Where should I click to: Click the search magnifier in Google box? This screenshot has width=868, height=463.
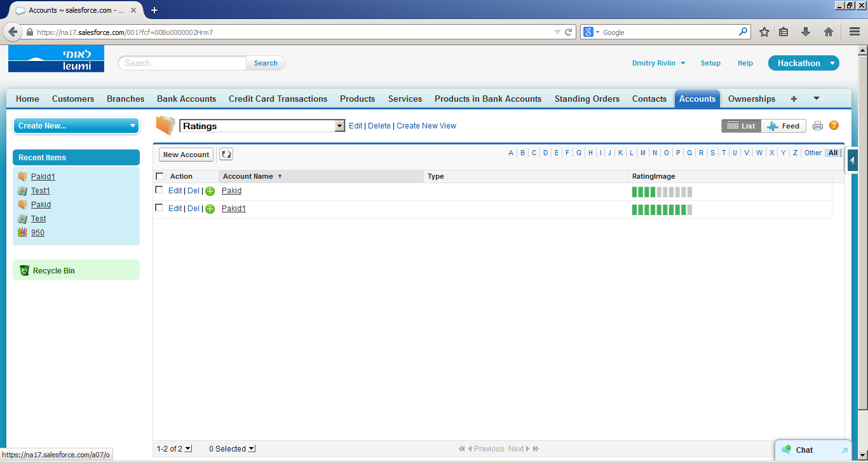point(743,32)
